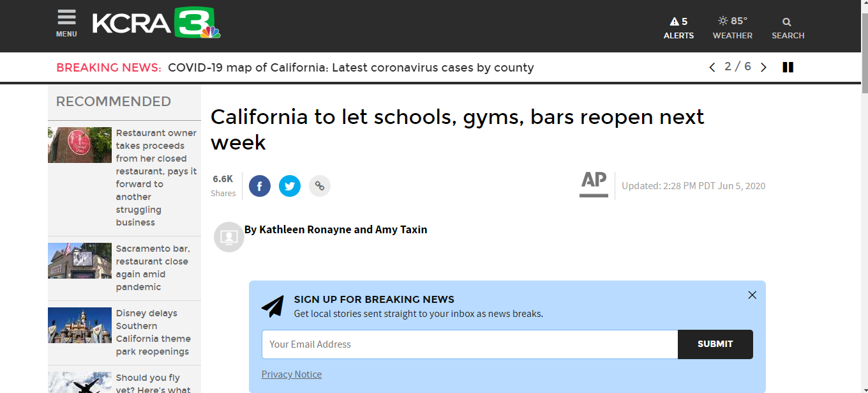Click the KCRA 3 logo
Viewport: 868px width, 393px height.
(x=156, y=24)
